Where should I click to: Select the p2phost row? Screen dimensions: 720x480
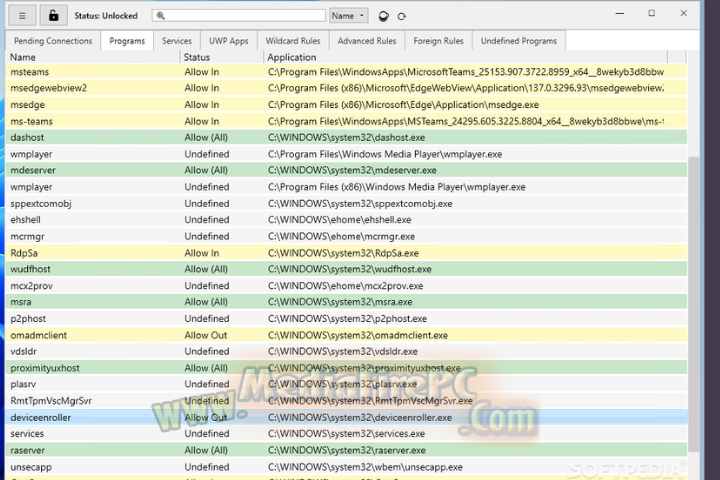pos(347,318)
